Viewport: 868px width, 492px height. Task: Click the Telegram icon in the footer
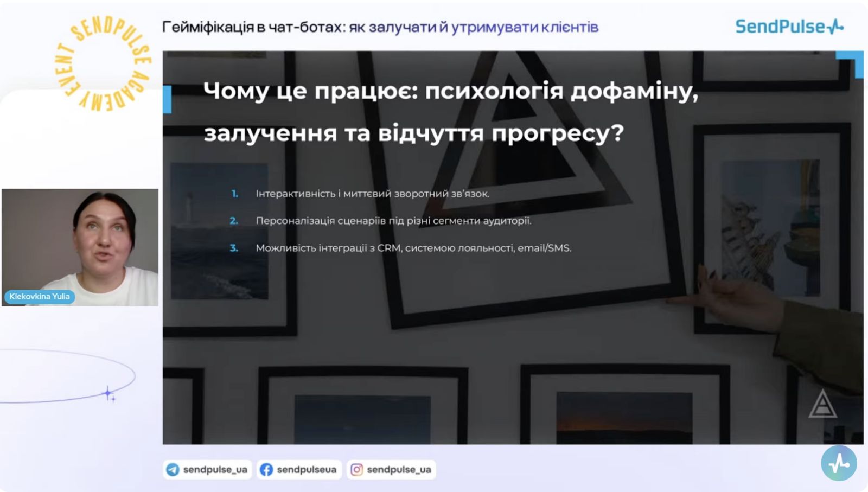click(x=173, y=470)
